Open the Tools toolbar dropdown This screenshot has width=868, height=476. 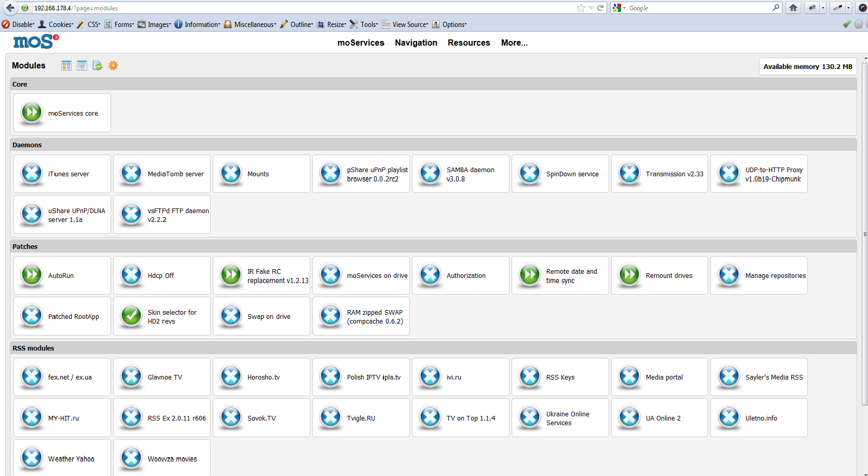[364, 24]
